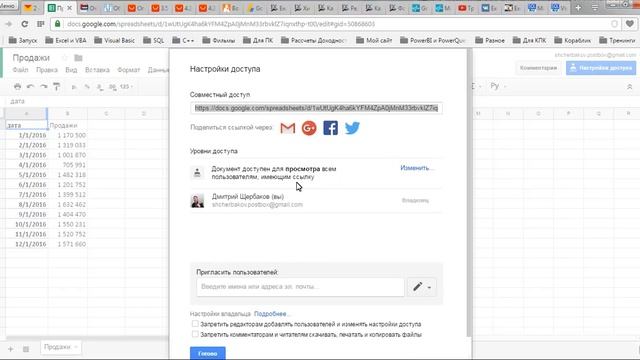Viewport: 640px width, 360px height.
Task: Select column B header
Action: pyautogui.click(x=67, y=113)
